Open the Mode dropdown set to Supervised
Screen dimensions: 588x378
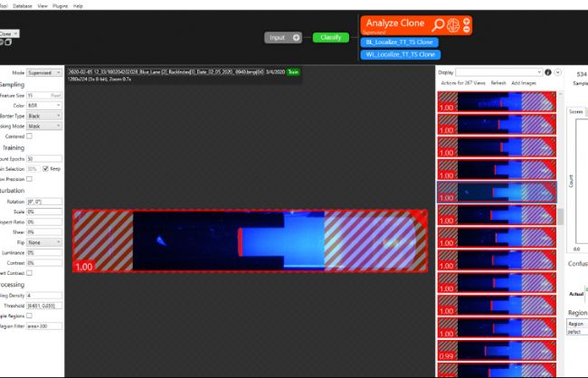click(x=45, y=71)
